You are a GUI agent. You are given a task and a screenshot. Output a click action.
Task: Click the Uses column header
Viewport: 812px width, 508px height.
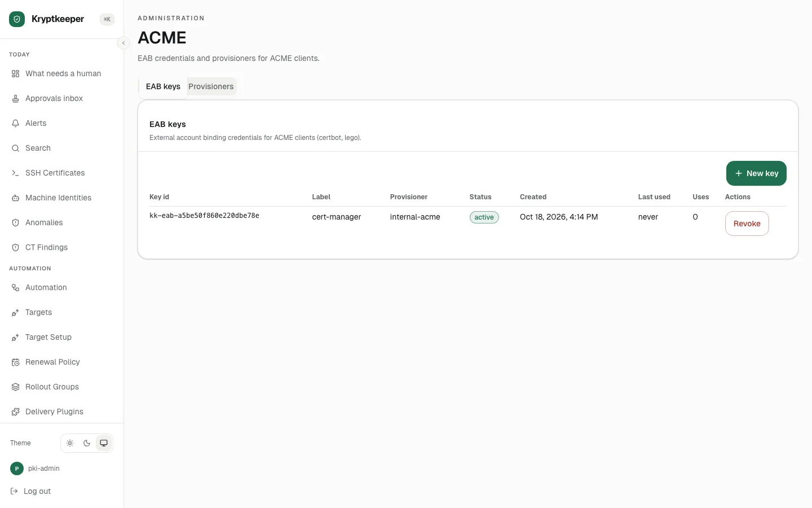tap(701, 197)
